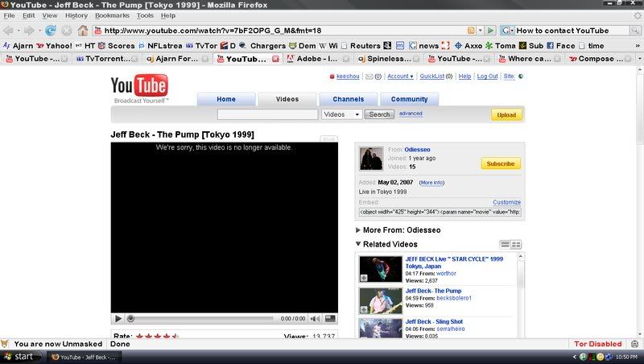
Task: Open the Videos search category dropdown
Action: tap(341, 114)
